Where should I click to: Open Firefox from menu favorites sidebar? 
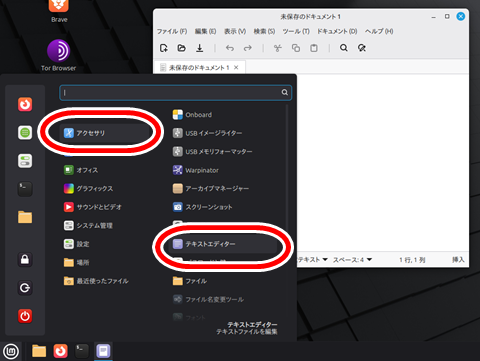click(x=25, y=104)
